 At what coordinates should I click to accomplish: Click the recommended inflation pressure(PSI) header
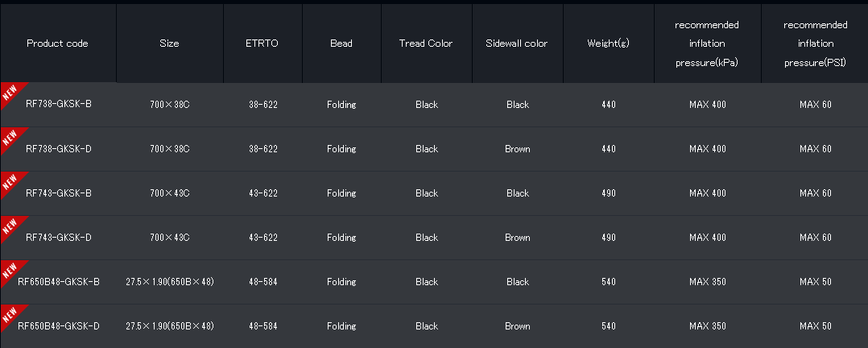point(815,43)
